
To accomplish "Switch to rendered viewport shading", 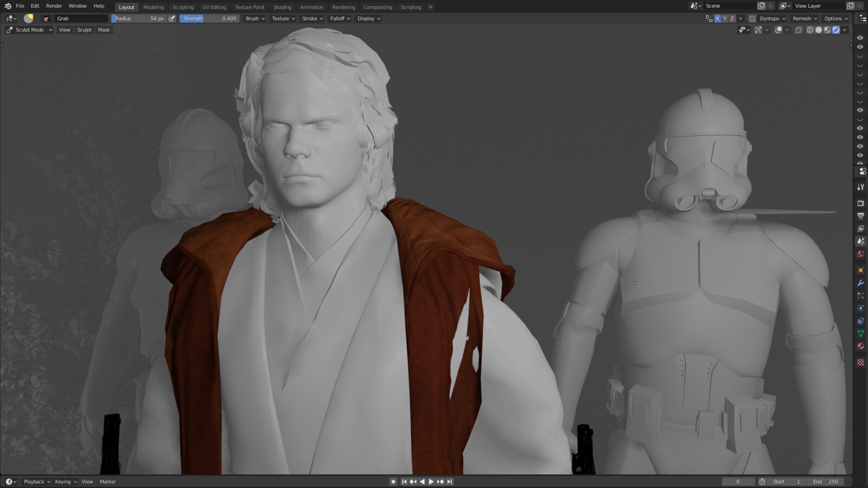I will coord(836,30).
